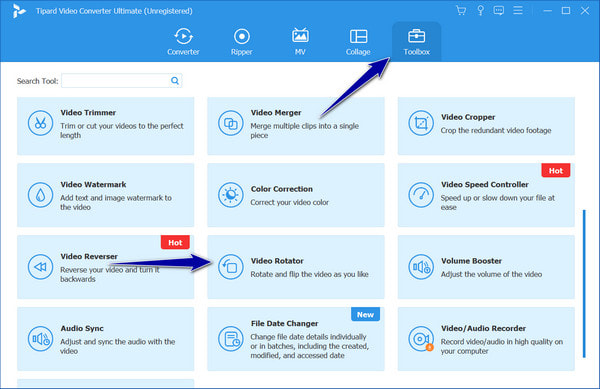Image resolution: width=600 pixels, height=389 pixels.
Task: Click the Tipard app logo
Action: [19, 11]
